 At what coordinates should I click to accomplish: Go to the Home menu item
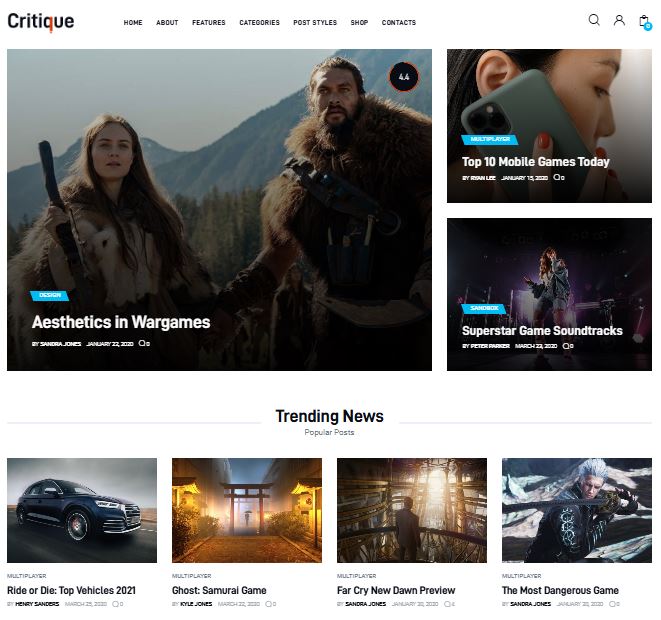[x=133, y=22]
